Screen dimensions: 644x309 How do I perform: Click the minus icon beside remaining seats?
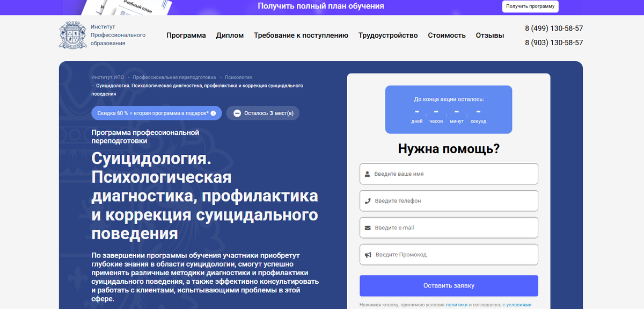pos(237,113)
